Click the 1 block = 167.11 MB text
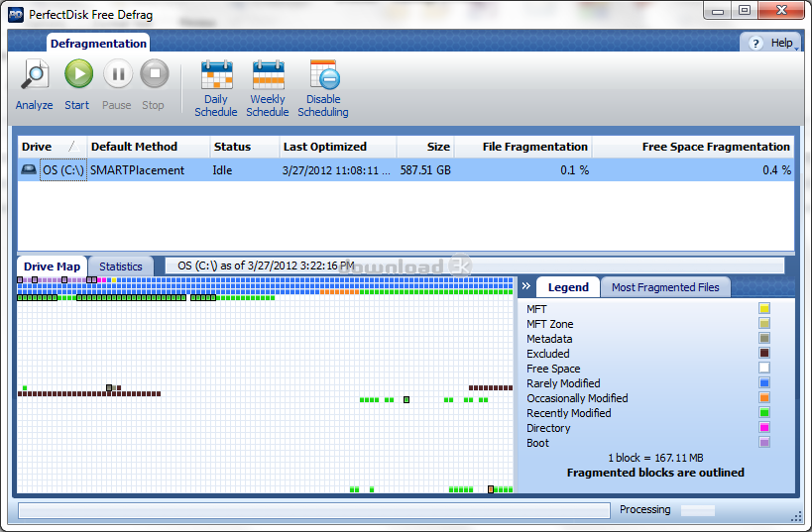Viewport: 812px width, 532px height. pos(655,458)
